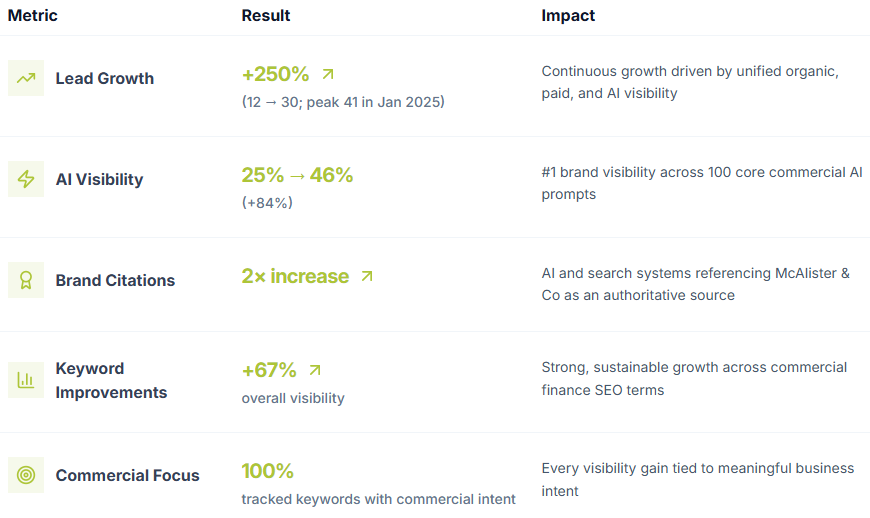870x518 pixels.
Task: Select the Result column header
Action: pyautogui.click(x=266, y=15)
